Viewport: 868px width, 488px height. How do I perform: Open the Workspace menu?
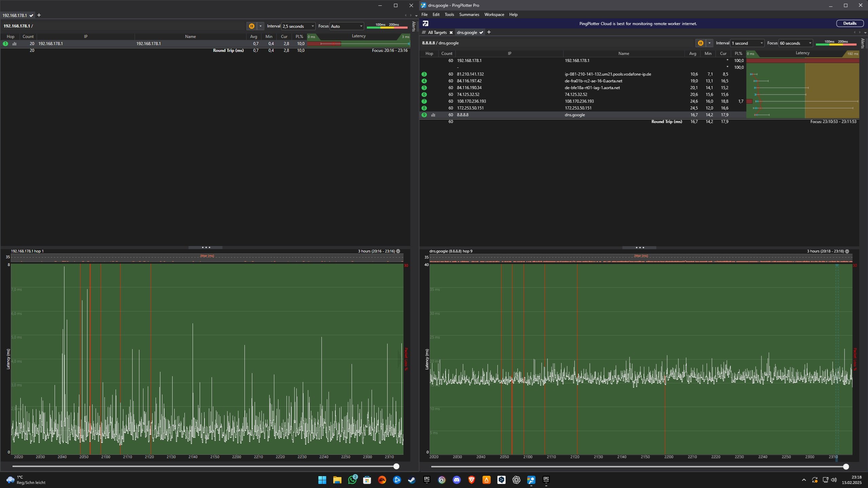click(x=494, y=15)
